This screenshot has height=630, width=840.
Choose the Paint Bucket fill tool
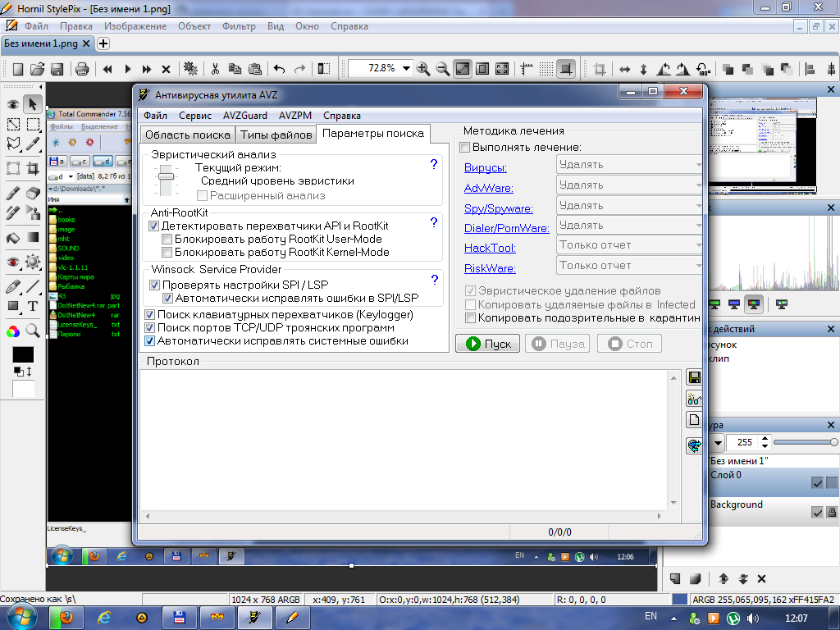point(13,237)
